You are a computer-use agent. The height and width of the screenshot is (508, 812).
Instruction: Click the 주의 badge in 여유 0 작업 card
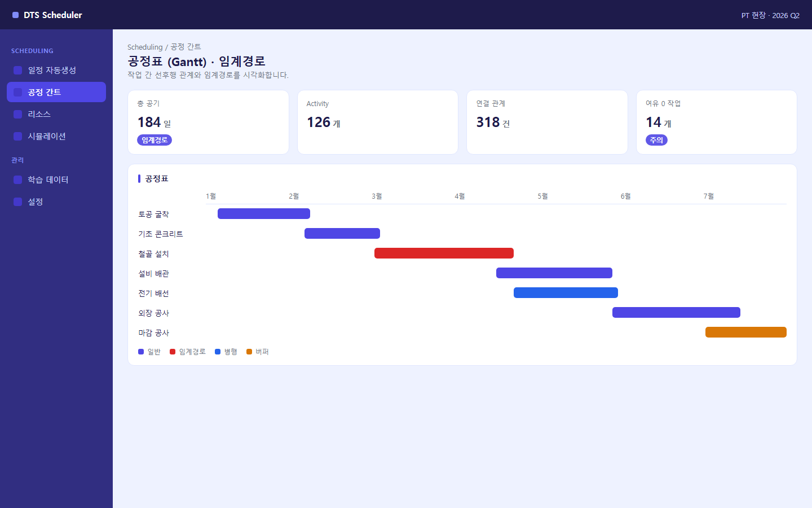656,140
